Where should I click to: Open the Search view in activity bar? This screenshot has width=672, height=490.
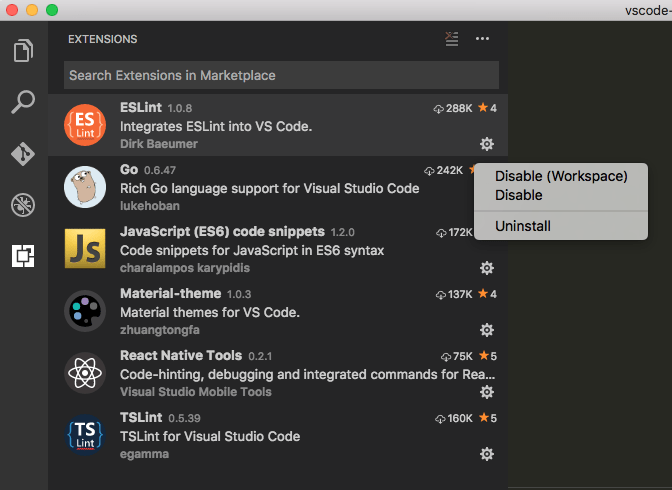[x=23, y=102]
